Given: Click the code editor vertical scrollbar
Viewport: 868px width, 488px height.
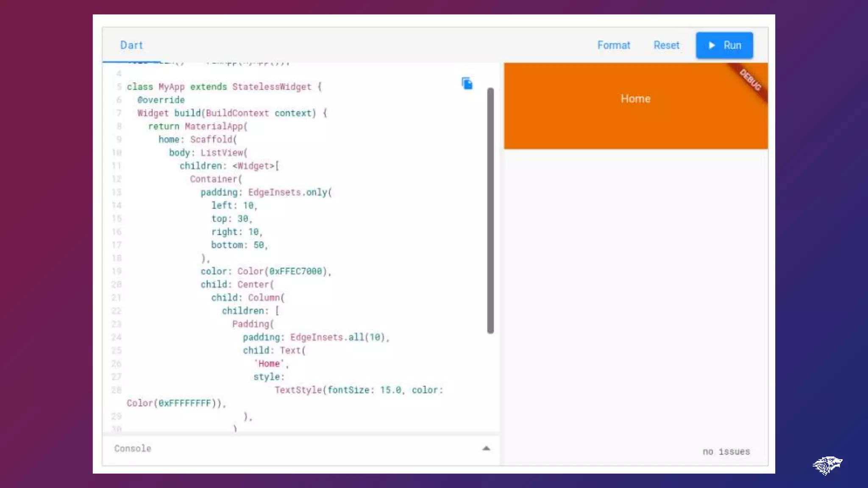Looking at the screenshot, I should pos(490,211).
